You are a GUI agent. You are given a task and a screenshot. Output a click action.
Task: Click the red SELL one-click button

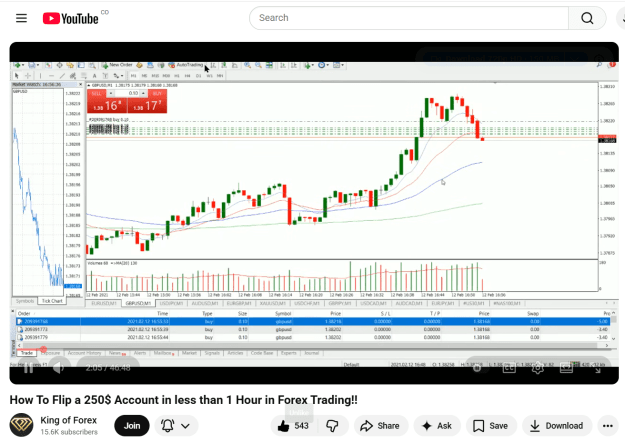click(x=107, y=101)
